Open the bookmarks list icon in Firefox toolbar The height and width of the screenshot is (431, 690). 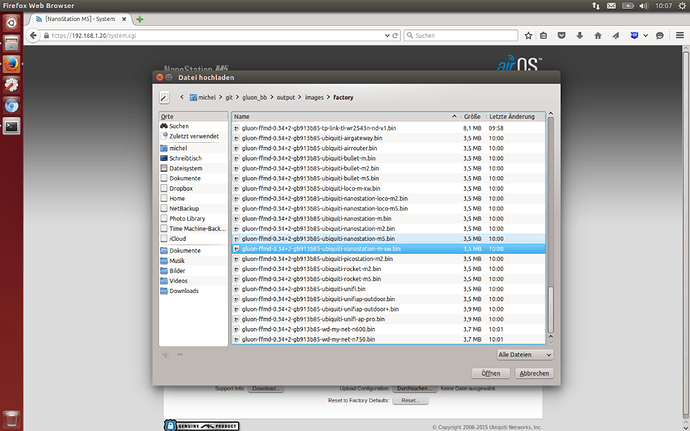pyautogui.click(x=543, y=36)
